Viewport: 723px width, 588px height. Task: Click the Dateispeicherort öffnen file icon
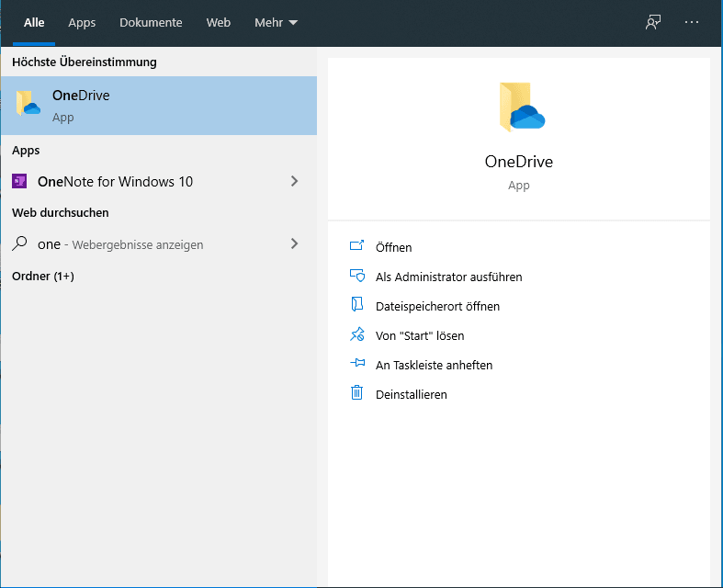coord(357,305)
